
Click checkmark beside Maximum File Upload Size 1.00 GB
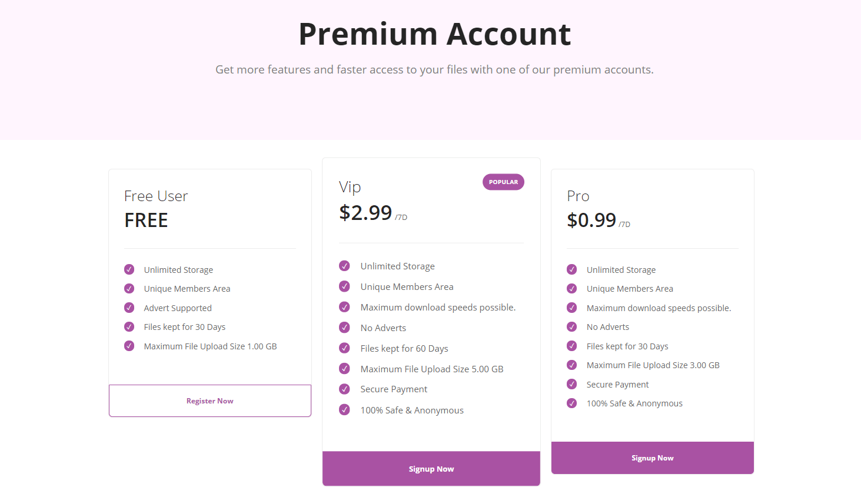(129, 346)
